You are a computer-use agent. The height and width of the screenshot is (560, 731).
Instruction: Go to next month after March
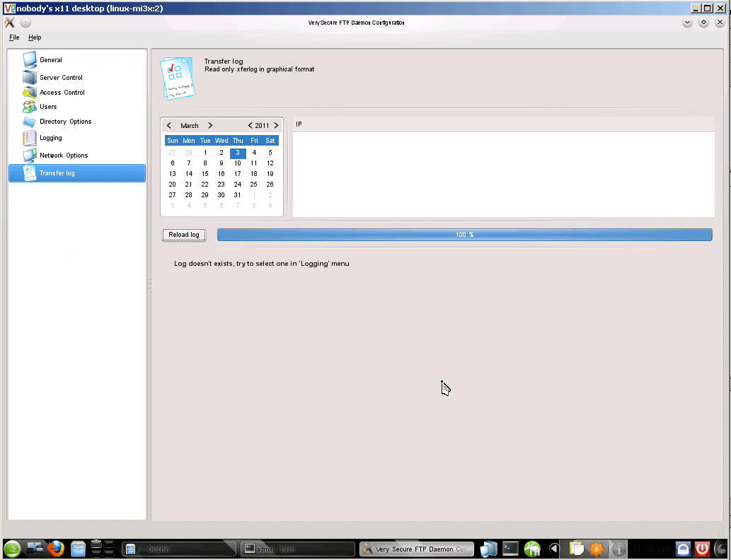click(210, 125)
